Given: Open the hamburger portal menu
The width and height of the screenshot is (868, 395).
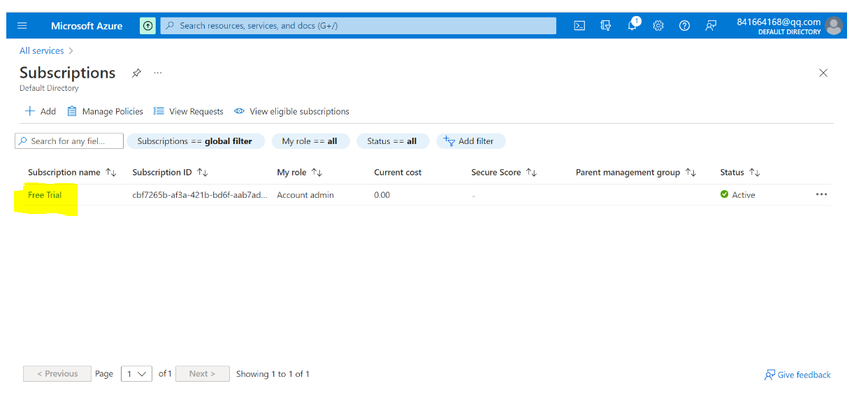Looking at the screenshot, I should (22, 26).
